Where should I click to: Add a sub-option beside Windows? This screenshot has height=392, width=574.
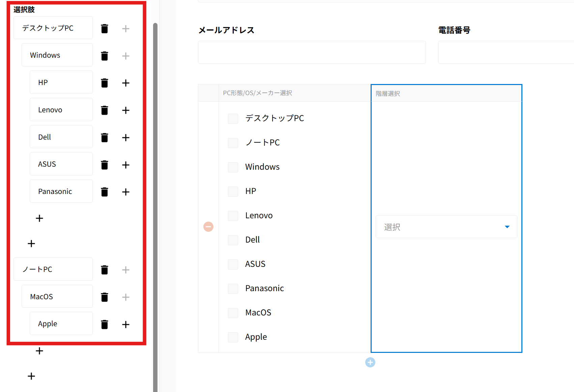pyautogui.click(x=126, y=56)
